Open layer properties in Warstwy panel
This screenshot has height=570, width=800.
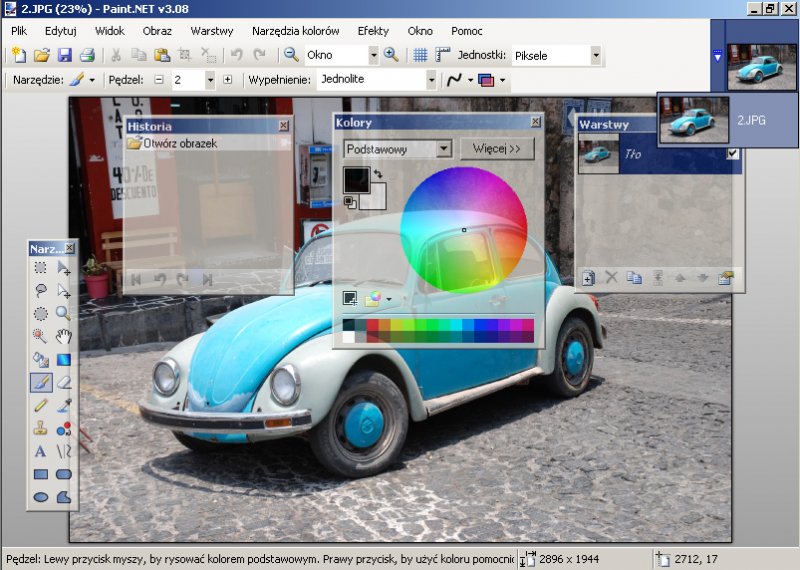tap(726, 278)
